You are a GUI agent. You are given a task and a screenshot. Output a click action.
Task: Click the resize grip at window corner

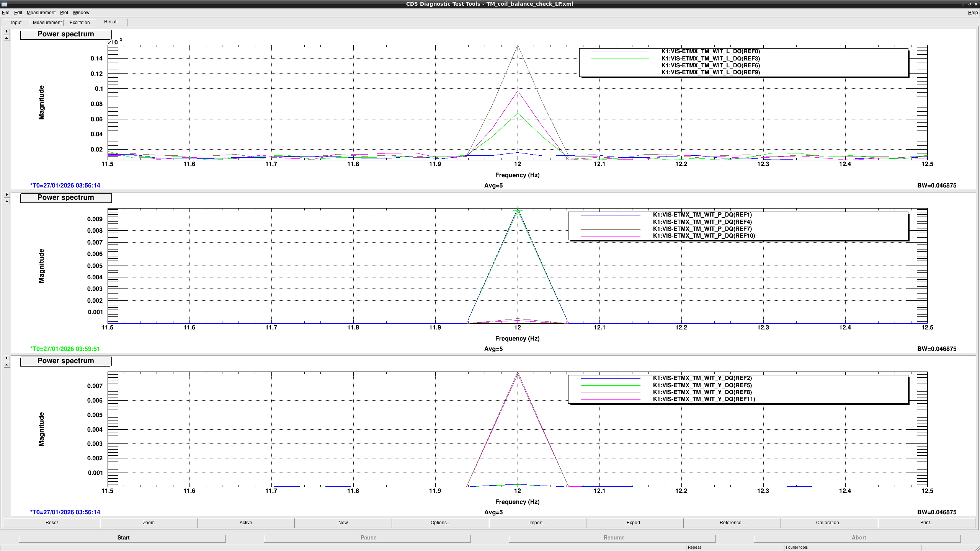(977, 548)
